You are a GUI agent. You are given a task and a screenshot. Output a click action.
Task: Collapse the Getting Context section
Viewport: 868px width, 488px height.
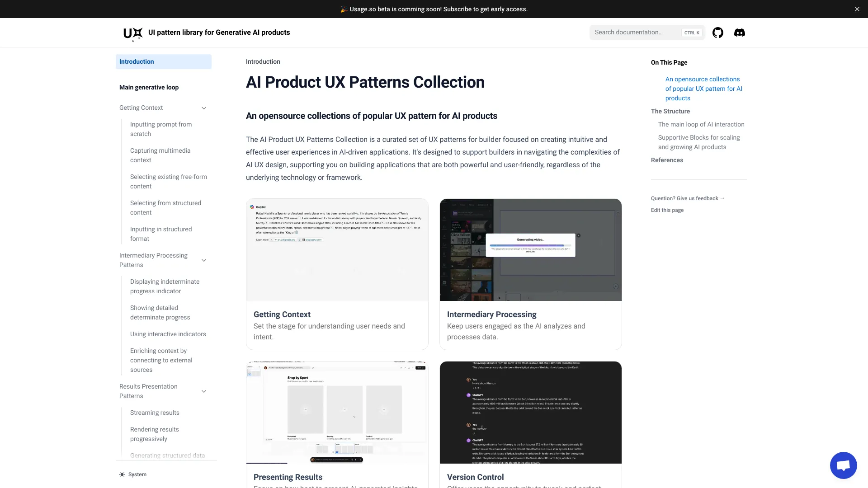pos(204,108)
